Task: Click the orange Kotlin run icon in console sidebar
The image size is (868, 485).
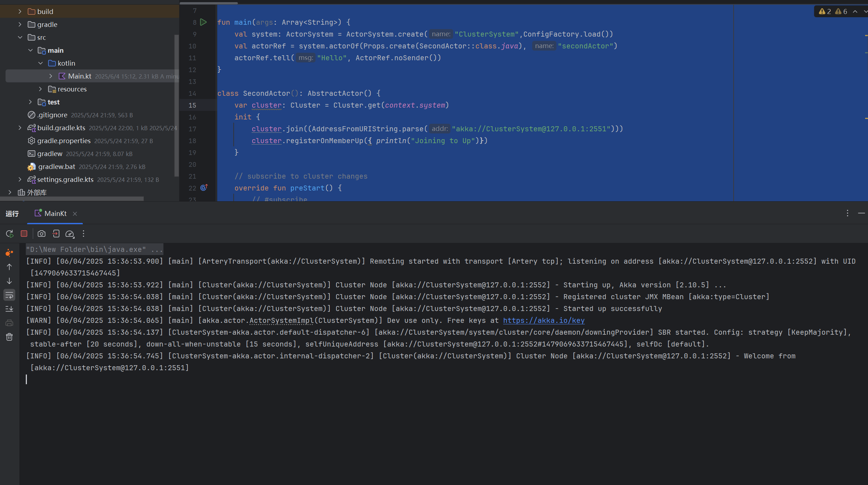Action: pos(9,253)
